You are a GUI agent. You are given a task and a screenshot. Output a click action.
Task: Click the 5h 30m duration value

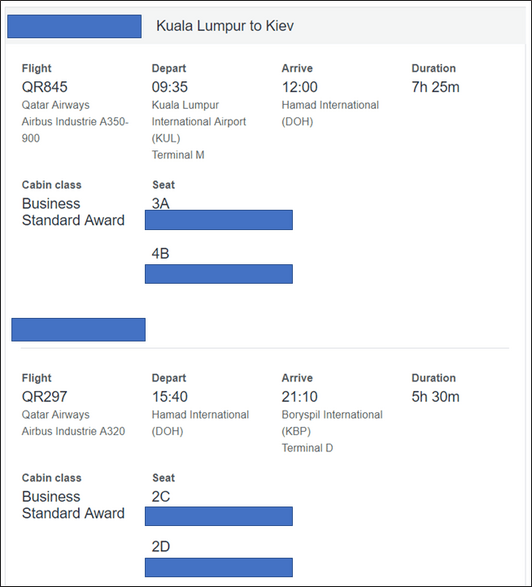pos(435,396)
